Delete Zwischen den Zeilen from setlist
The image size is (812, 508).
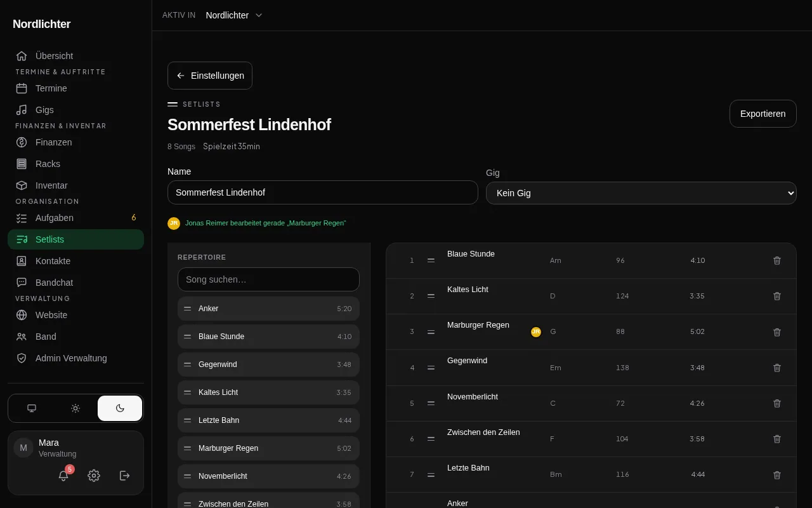coord(777,439)
